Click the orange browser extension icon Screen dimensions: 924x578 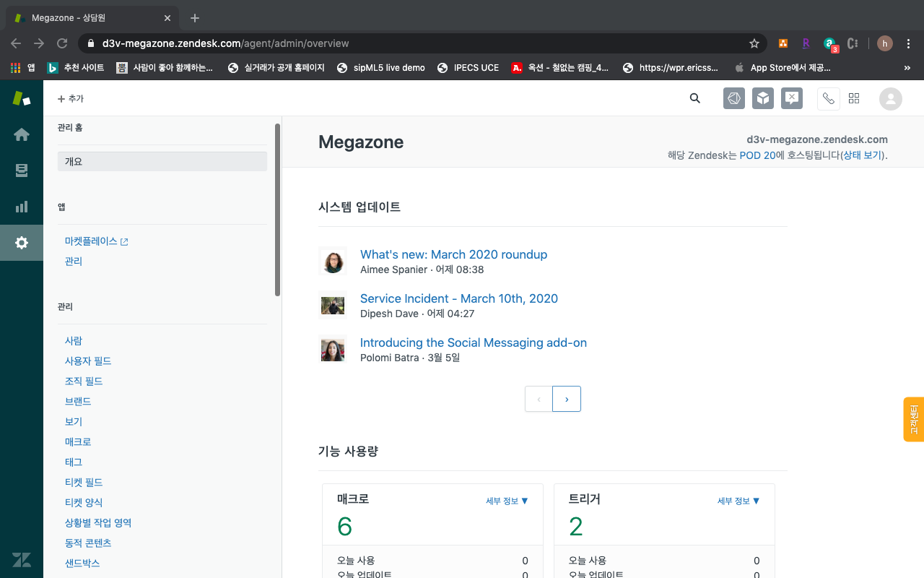[x=783, y=43]
